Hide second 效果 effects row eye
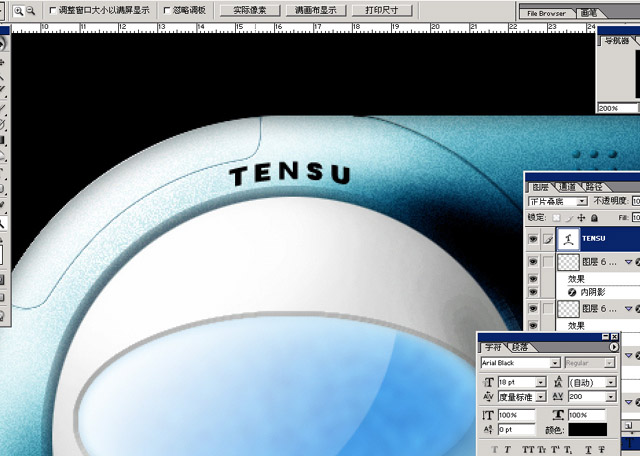The height and width of the screenshot is (456, 640). (x=533, y=325)
